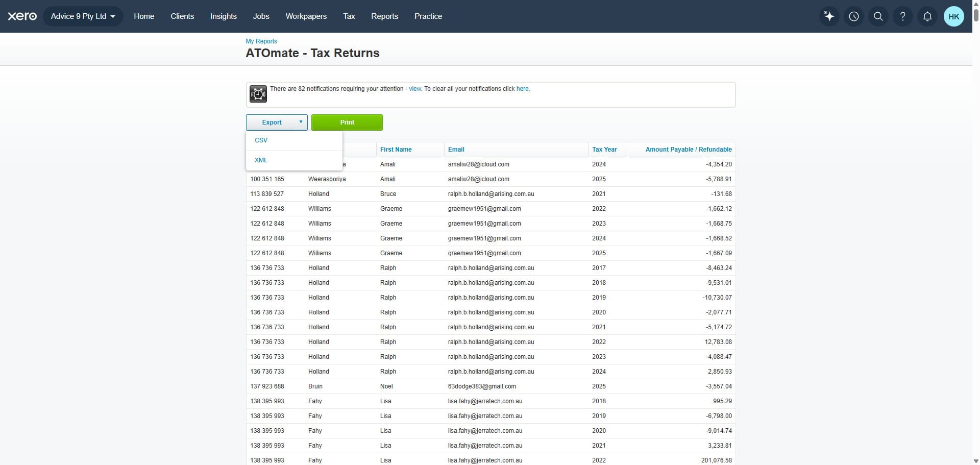Click amount -3,557.04
Viewport: 980px width, 465px height.
pyautogui.click(x=719, y=386)
